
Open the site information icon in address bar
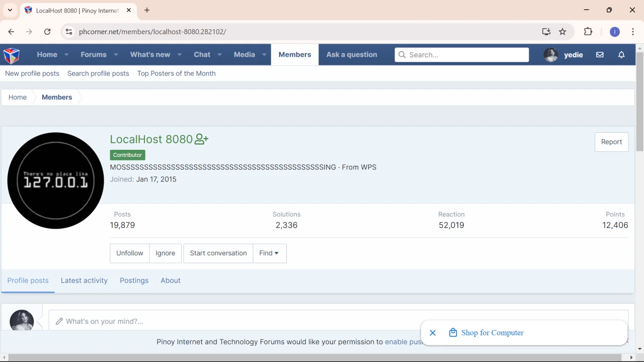pyautogui.click(x=69, y=32)
